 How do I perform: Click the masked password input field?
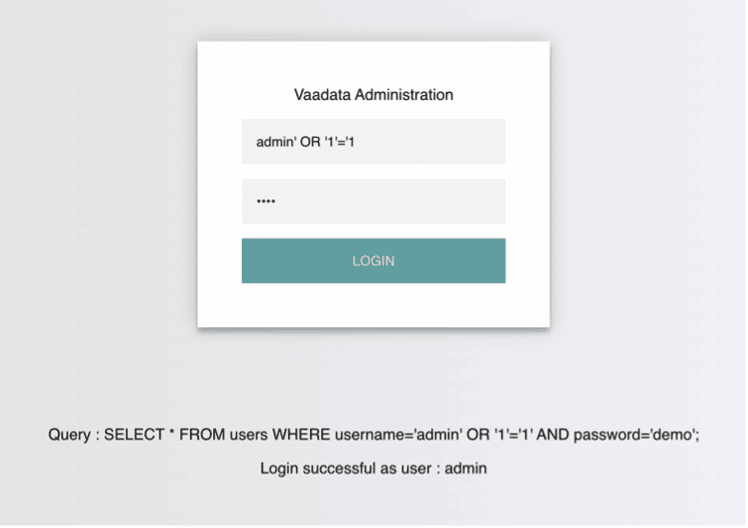(373, 201)
